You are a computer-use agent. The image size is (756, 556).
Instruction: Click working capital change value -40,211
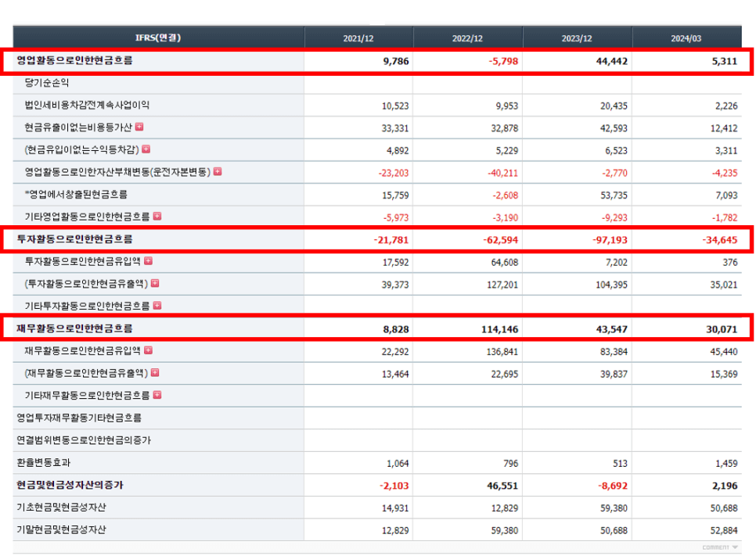[502, 173]
